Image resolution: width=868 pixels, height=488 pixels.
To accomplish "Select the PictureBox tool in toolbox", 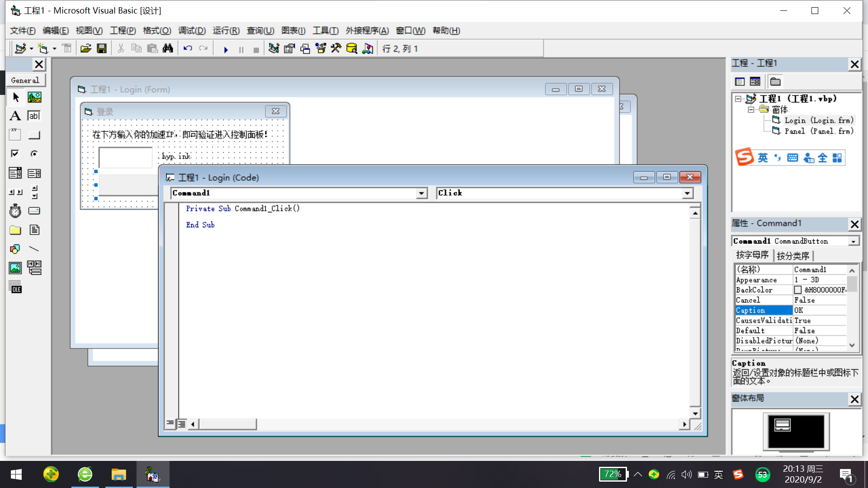I will (x=34, y=97).
